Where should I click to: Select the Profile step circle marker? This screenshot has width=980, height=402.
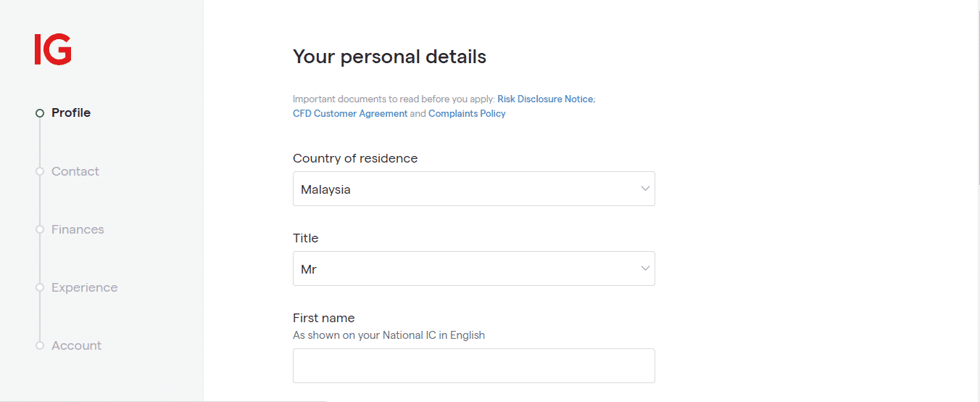pyautogui.click(x=40, y=113)
